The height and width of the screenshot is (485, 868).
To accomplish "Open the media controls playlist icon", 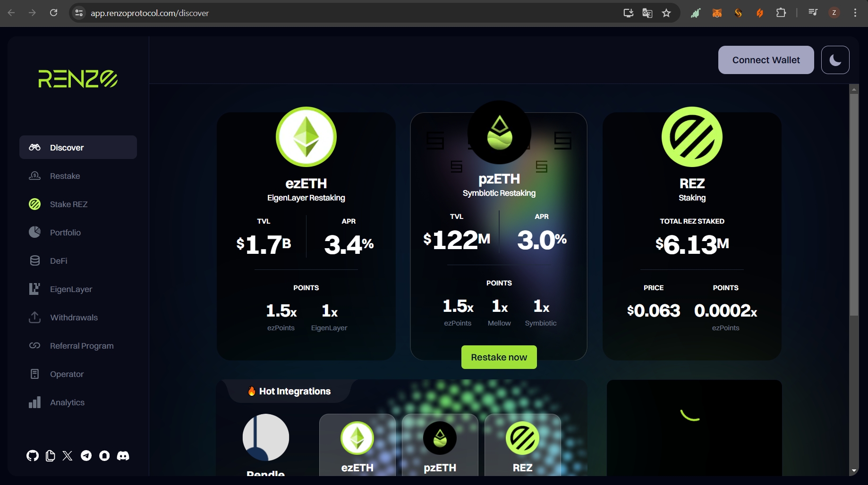I will point(813,13).
